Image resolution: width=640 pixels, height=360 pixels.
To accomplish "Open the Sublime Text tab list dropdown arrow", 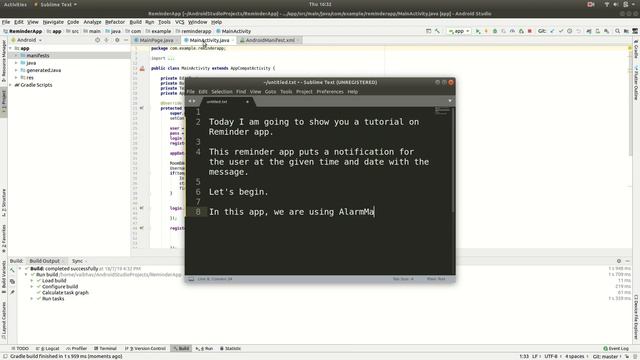I will (450, 101).
